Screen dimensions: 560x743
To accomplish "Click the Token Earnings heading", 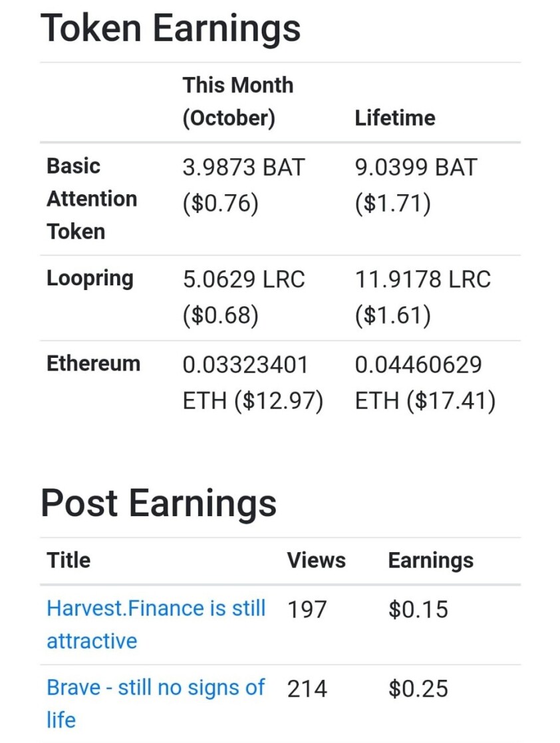I will pyautogui.click(x=170, y=28).
